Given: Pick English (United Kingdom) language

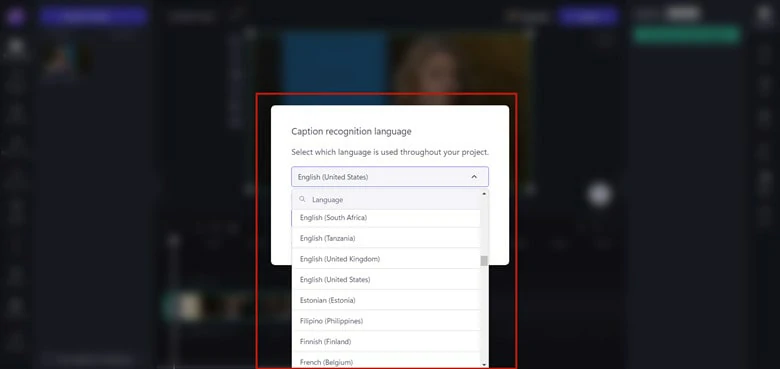Looking at the screenshot, I should click(x=386, y=259).
